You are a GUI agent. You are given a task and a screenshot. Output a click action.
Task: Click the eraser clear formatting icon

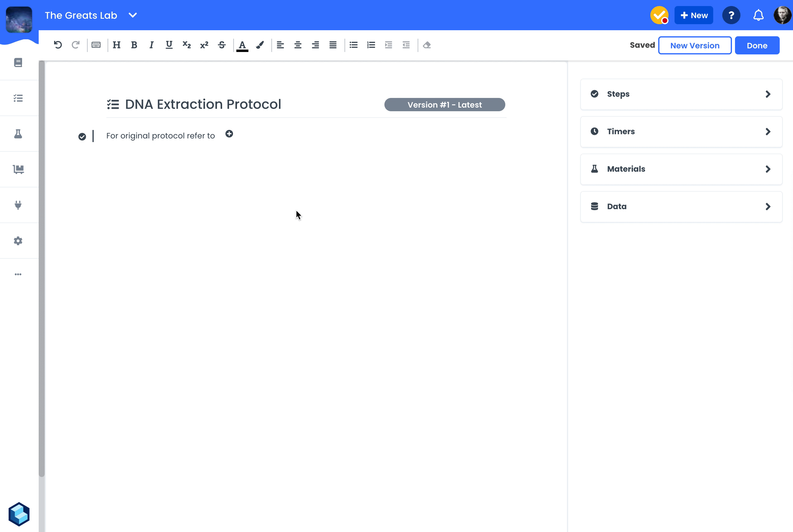pos(427,45)
